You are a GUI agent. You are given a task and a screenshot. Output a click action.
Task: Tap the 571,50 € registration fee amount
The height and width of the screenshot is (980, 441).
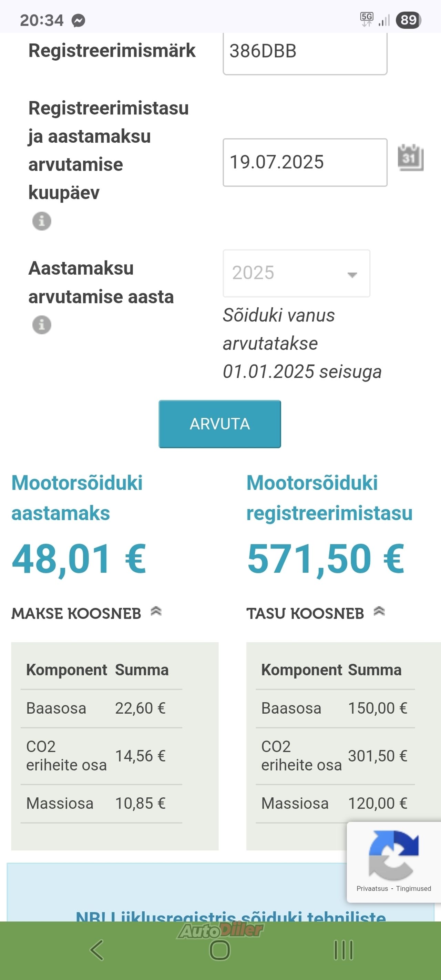pos(326,559)
